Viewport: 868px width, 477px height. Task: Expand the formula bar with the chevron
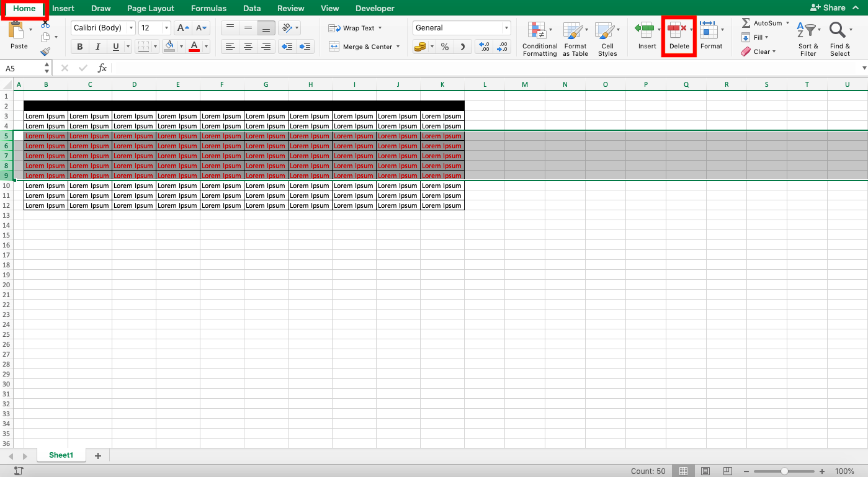point(864,68)
